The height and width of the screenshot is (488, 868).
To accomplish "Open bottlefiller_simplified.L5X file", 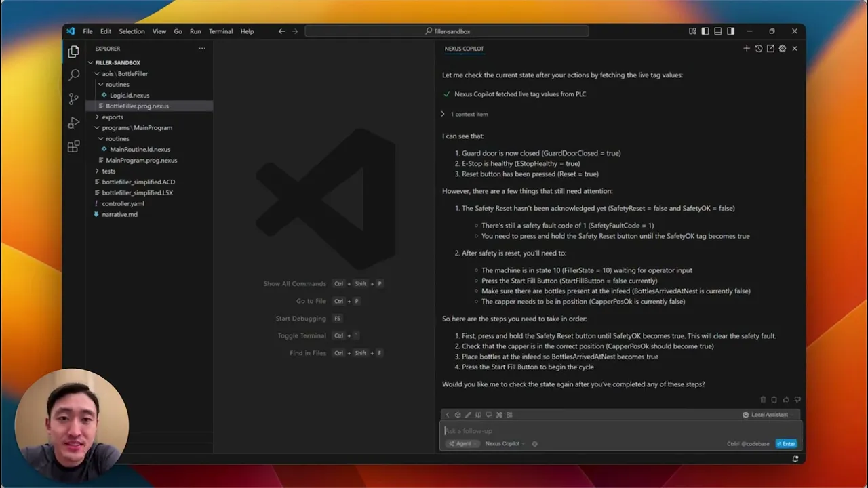I will point(149,192).
